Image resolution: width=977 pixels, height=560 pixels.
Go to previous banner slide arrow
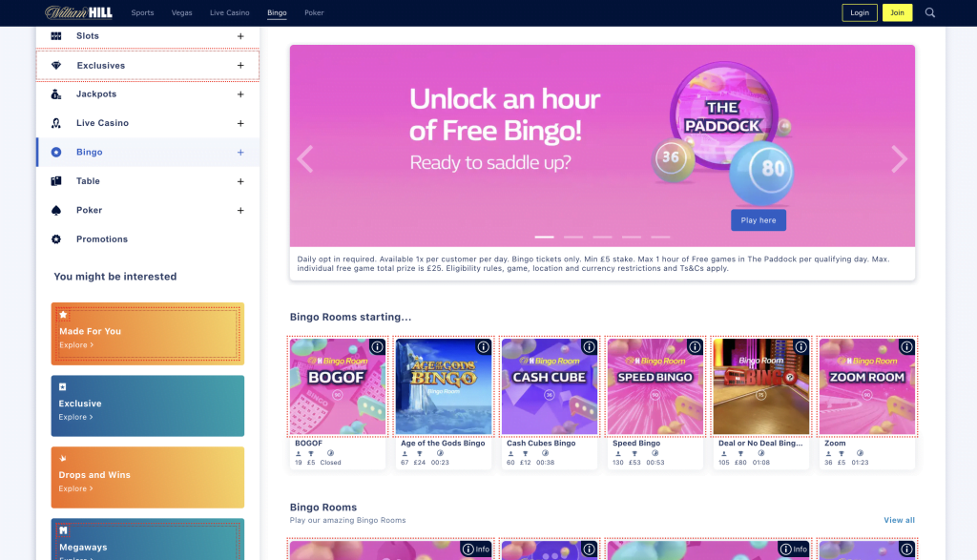coord(304,159)
